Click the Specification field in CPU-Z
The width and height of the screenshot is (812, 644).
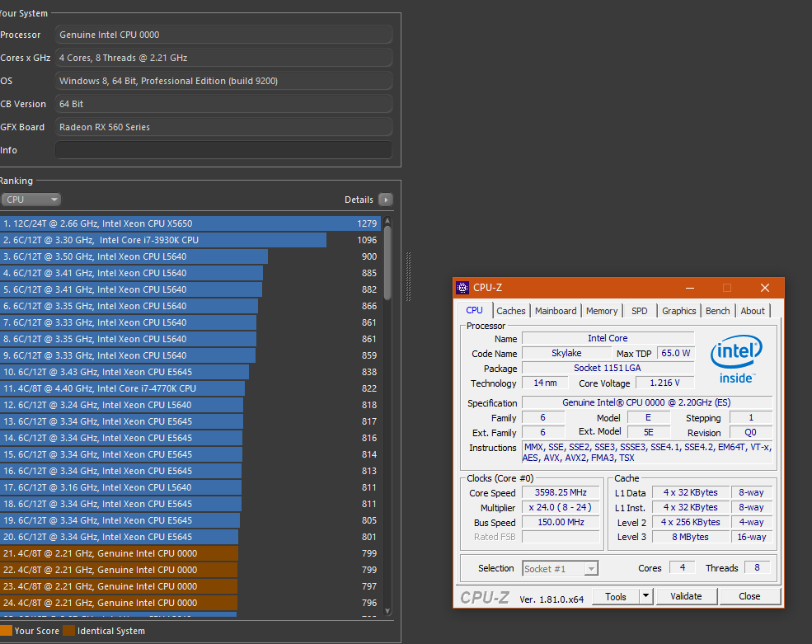[647, 402]
